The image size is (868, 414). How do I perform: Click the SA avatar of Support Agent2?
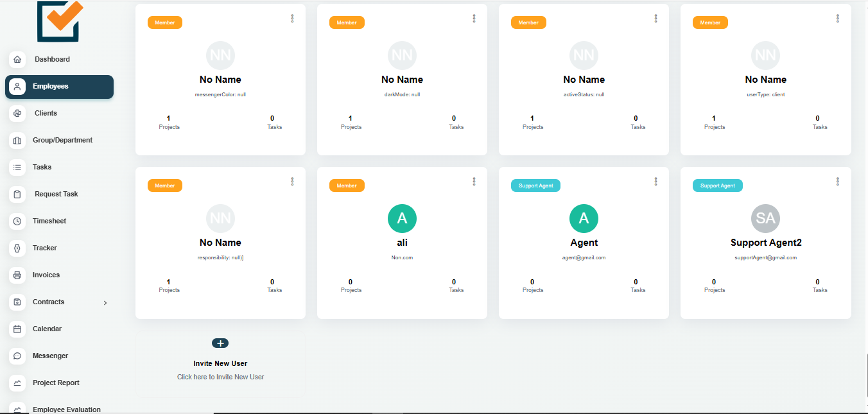[x=765, y=219]
